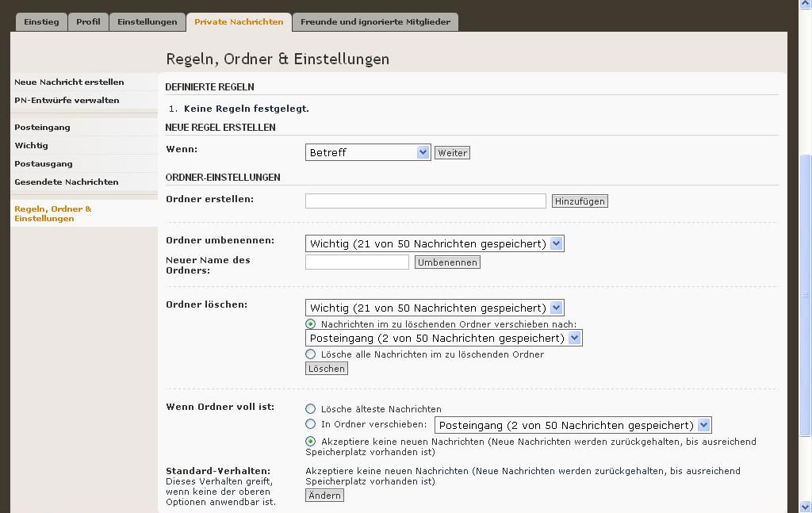Expand the Ordner löschen folder dropdown
This screenshot has width=812, height=513.
[435, 308]
